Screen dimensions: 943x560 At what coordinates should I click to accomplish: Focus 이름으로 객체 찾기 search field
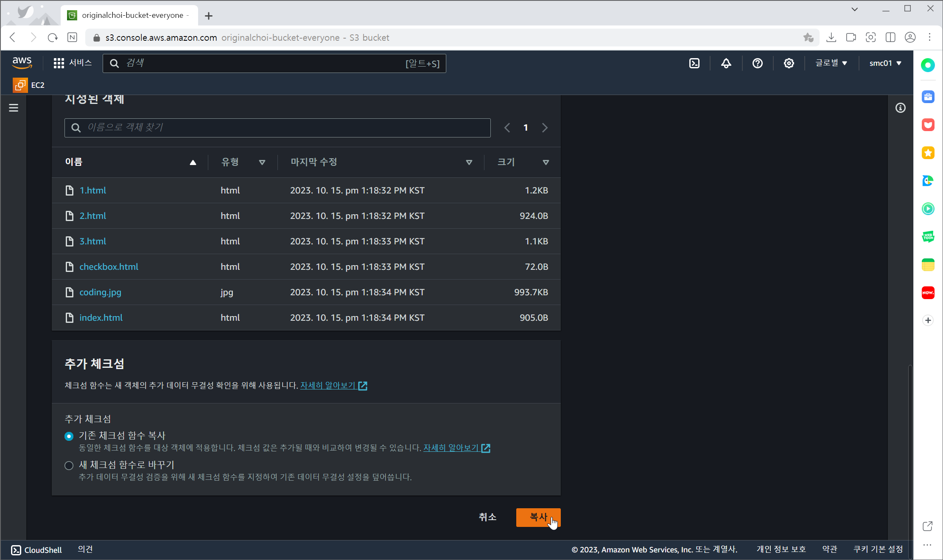(x=277, y=128)
